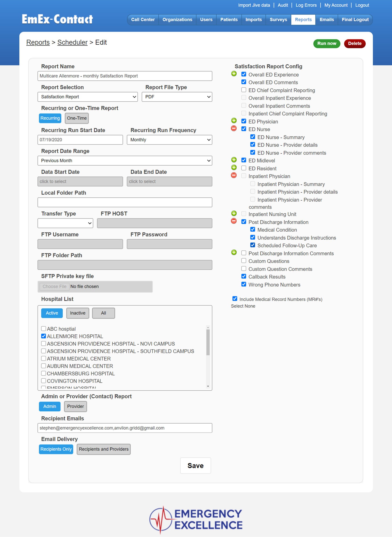Expand ED Resident green plus icon
The width and height of the screenshot is (392, 537).
pos(234,168)
